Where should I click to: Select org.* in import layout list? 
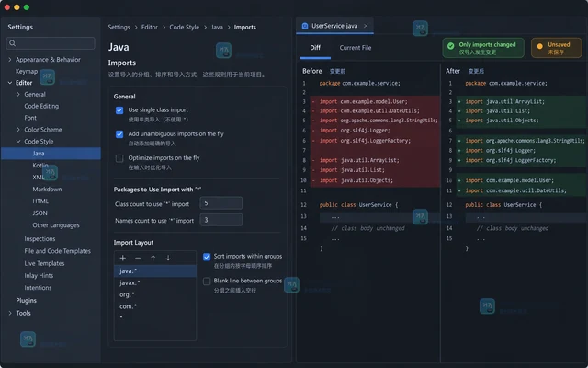(155, 294)
